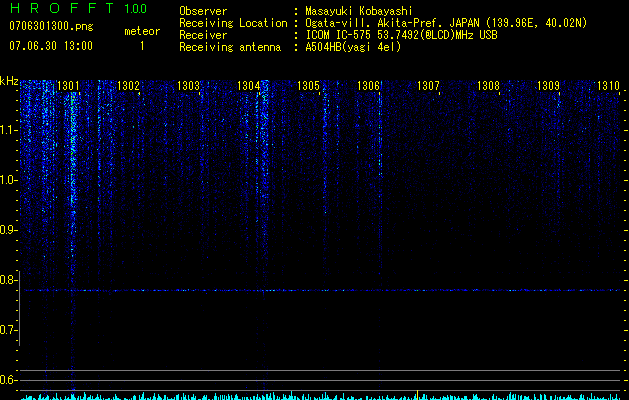Screen dimensions: 629x400
Task: Click the 0.8 frequency axis label
Action: point(8,280)
